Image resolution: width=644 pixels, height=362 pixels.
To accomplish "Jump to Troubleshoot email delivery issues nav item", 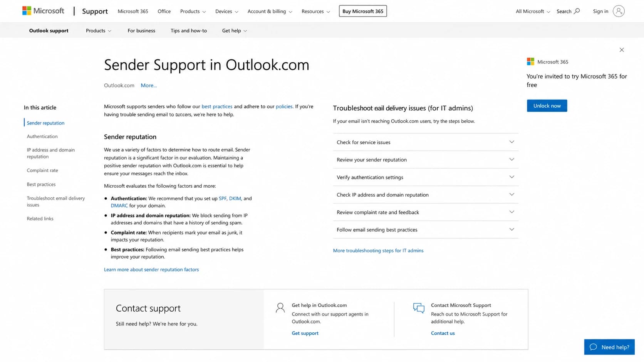I will coord(56,202).
